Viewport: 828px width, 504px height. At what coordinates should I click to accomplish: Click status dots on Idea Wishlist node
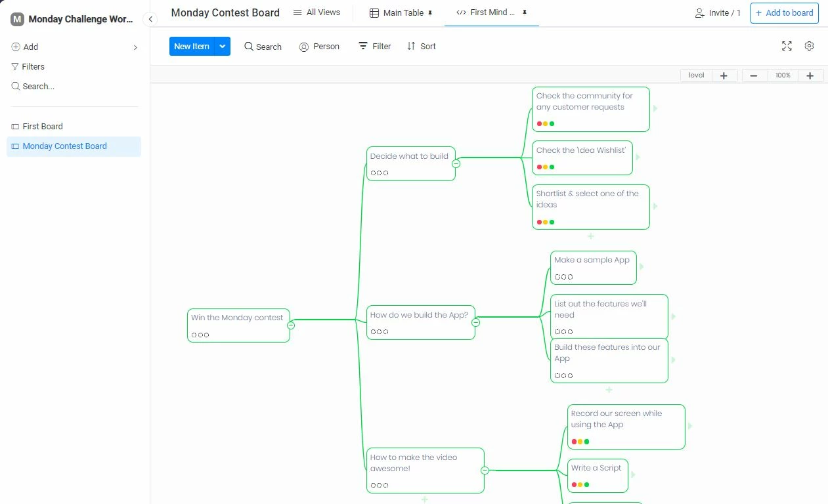coord(546,167)
